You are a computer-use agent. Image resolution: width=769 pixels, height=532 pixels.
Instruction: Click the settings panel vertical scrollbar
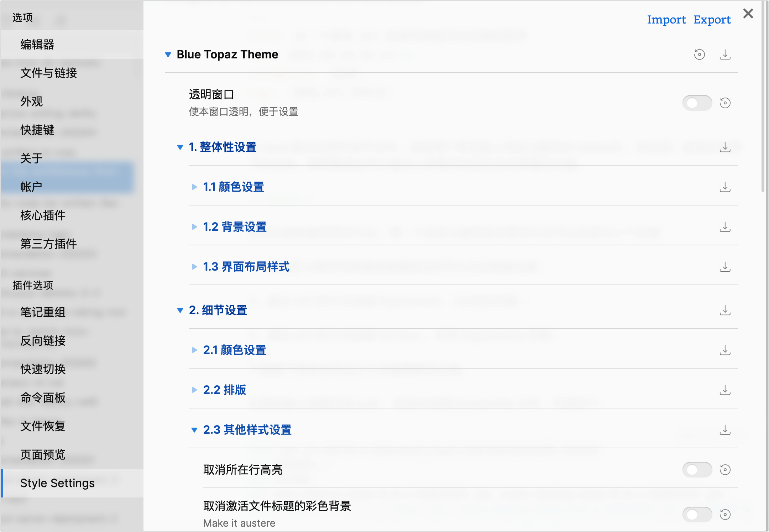pyautogui.click(x=763, y=96)
